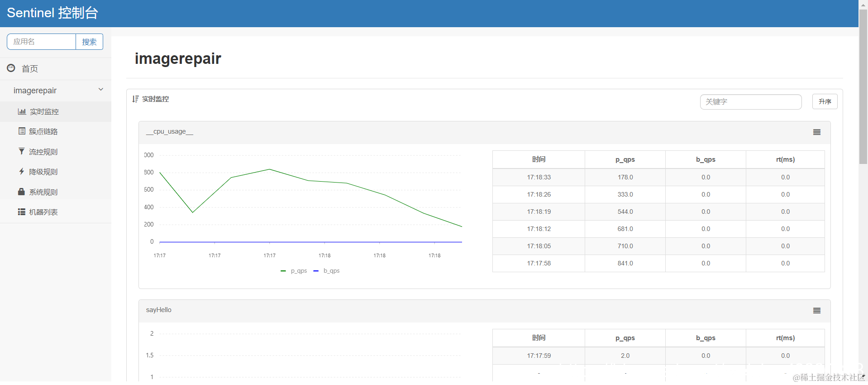Focus the 应用名 search input
Image resolution: width=868 pixels, height=385 pixels.
coord(41,42)
